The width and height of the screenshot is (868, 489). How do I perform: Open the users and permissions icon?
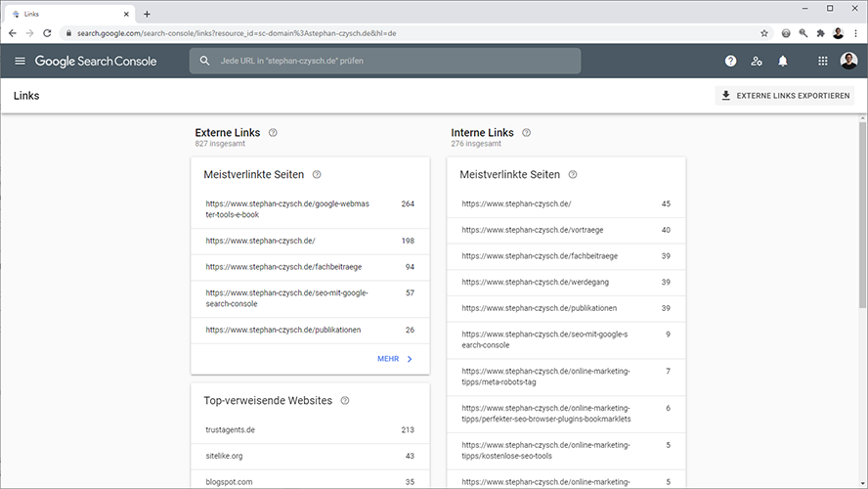click(x=757, y=61)
